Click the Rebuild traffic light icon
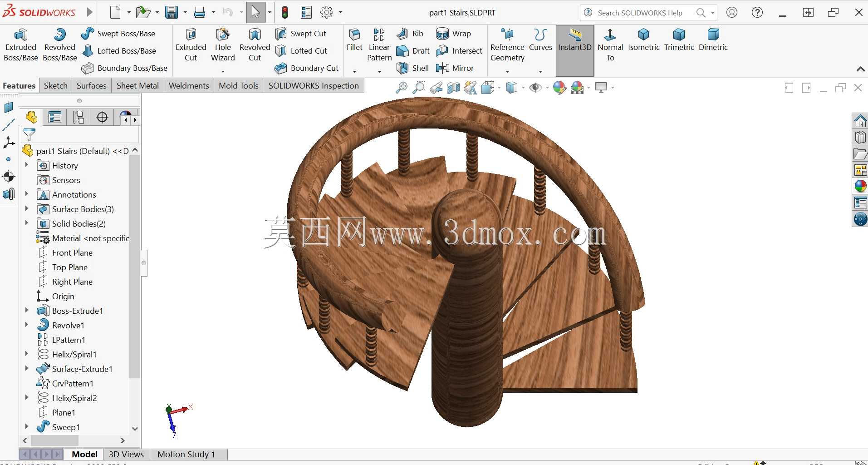The width and height of the screenshot is (868, 465). coord(285,12)
